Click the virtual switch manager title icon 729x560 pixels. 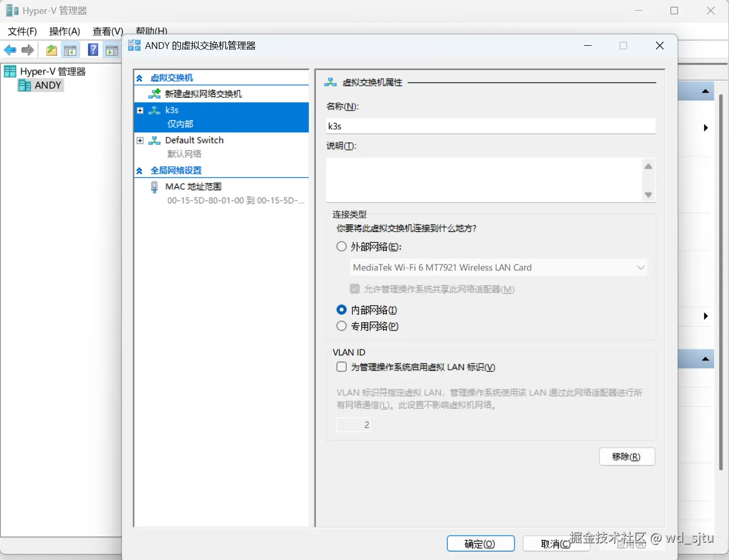[x=134, y=45]
